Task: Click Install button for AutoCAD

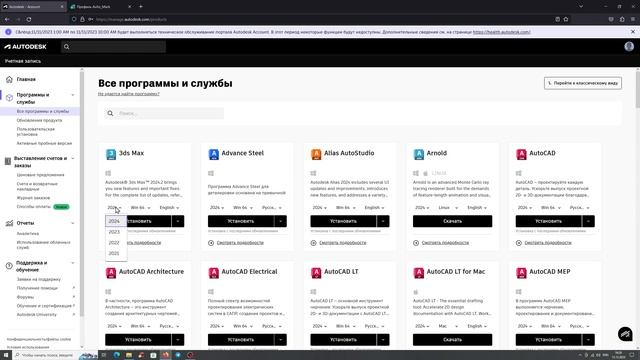Action: click(x=549, y=221)
